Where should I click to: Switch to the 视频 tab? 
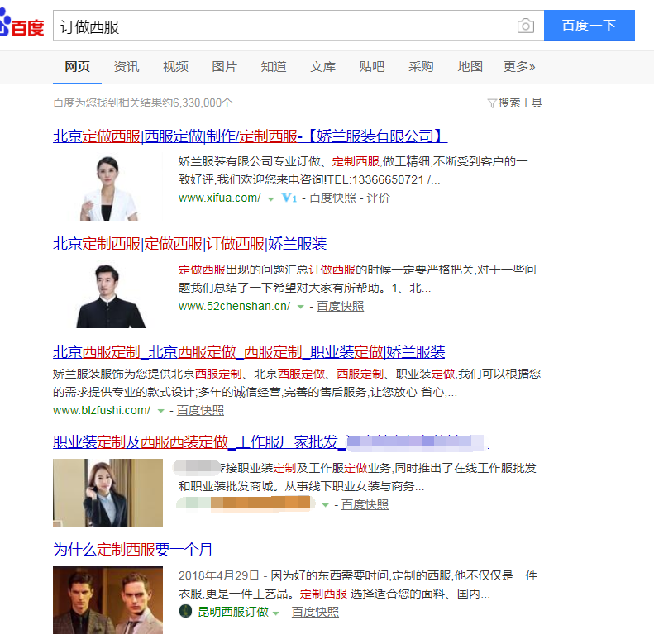click(x=175, y=67)
